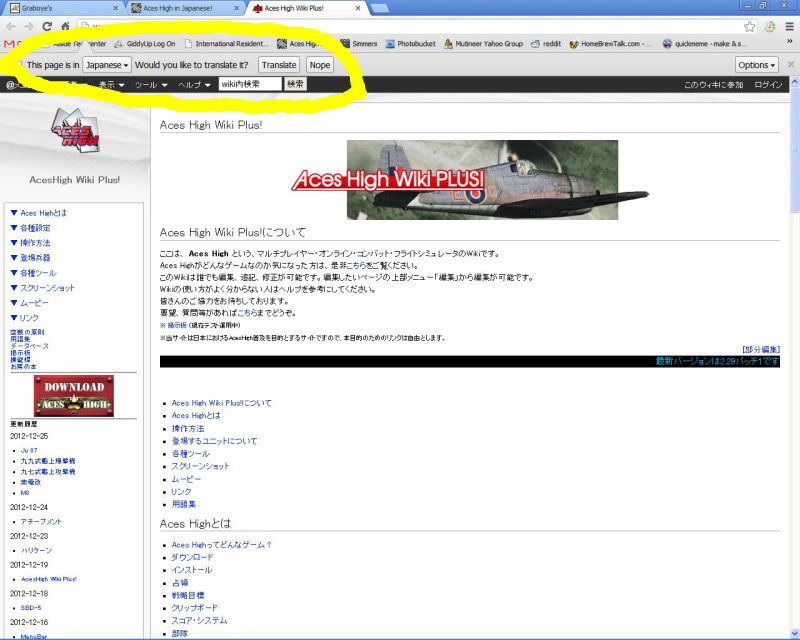Open the reddit bookmark

tap(546, 44)
